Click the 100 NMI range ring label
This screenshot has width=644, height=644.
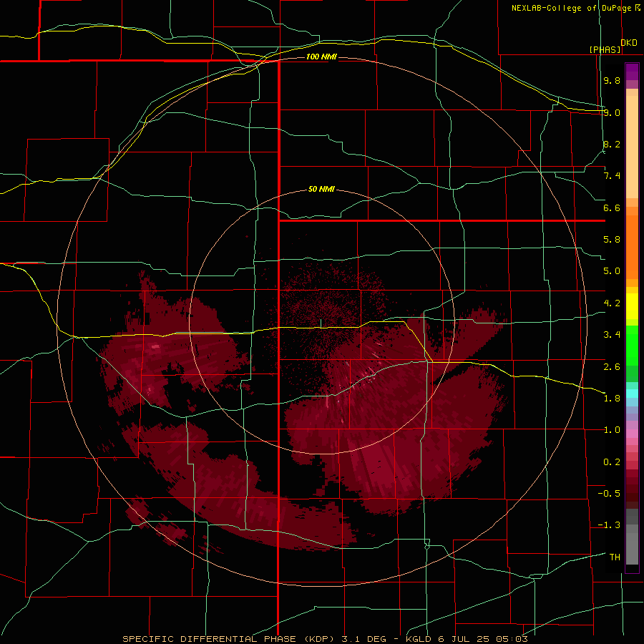click(321, 57)
